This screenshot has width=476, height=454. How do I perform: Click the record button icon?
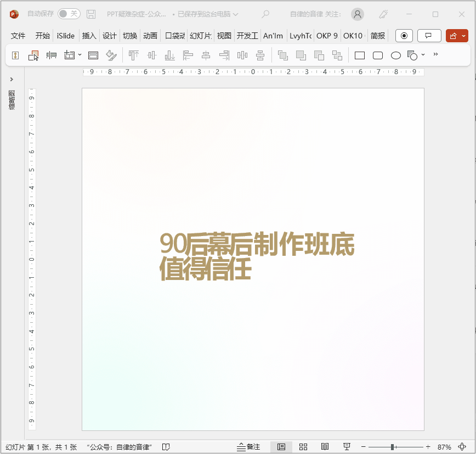click(x=404, y=36)
